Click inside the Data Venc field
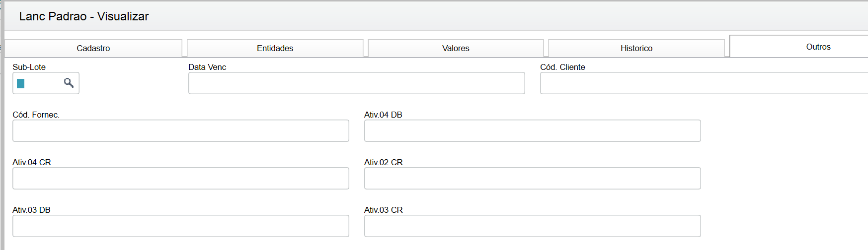 [x=356, y=83]
